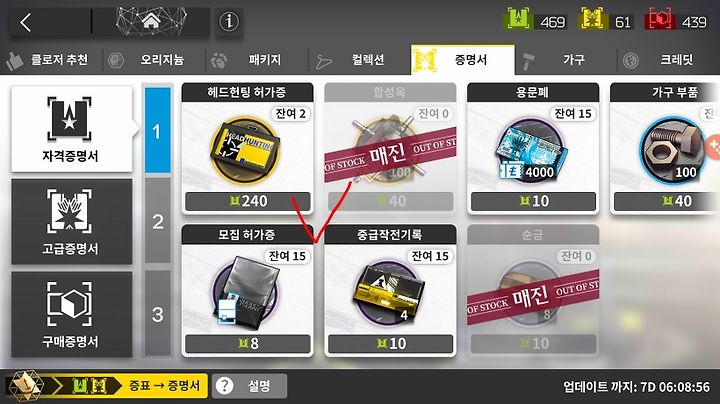Switch to shop page 3
This screenshot has width=720, height=404.
pos(158,314)
